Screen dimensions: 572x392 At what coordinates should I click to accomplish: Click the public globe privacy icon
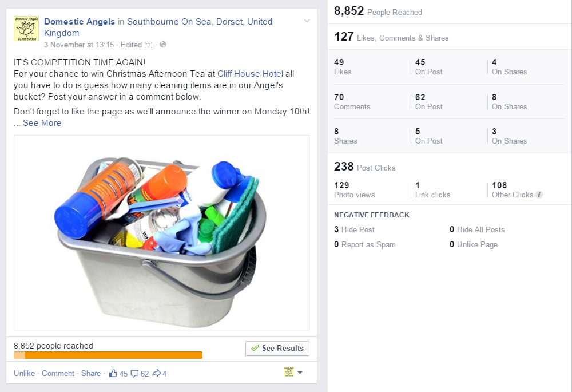163,45
